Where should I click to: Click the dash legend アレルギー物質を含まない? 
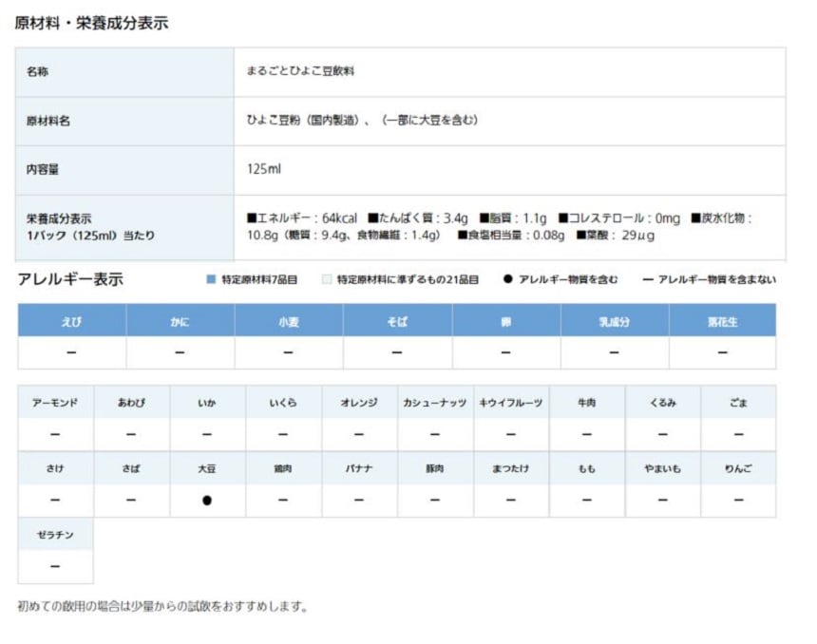click(x=648, y=279)
